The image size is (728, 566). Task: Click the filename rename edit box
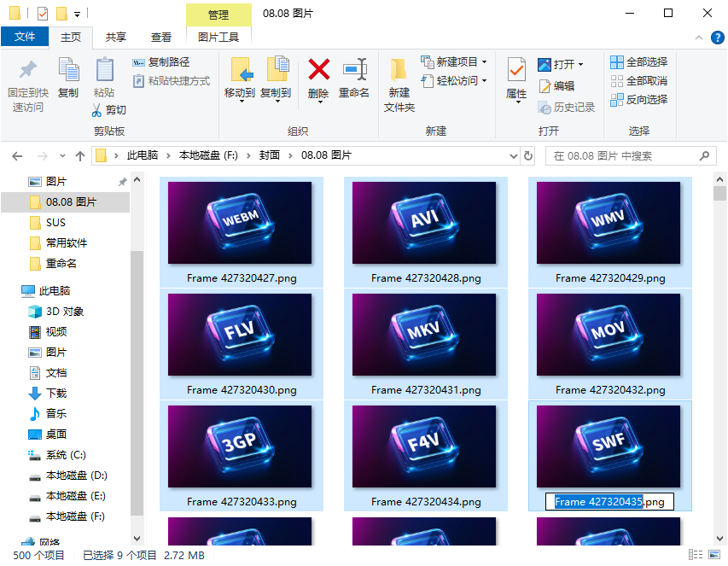[x=609, y=502]
